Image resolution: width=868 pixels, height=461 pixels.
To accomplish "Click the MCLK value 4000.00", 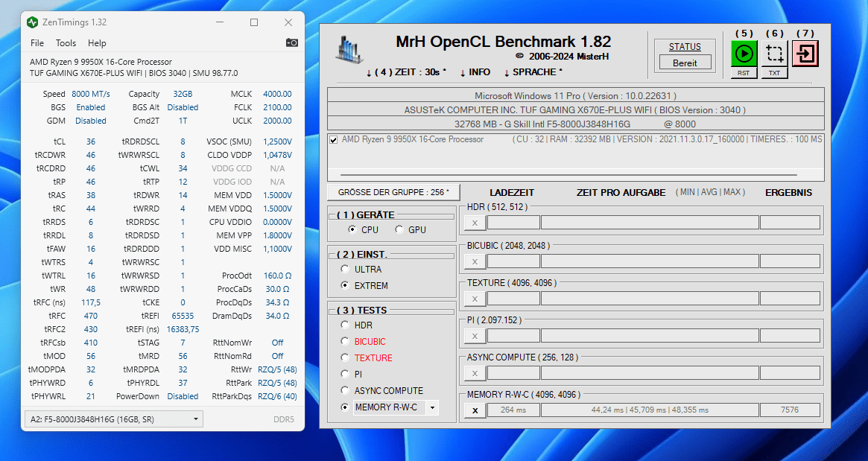I will 277,94.
